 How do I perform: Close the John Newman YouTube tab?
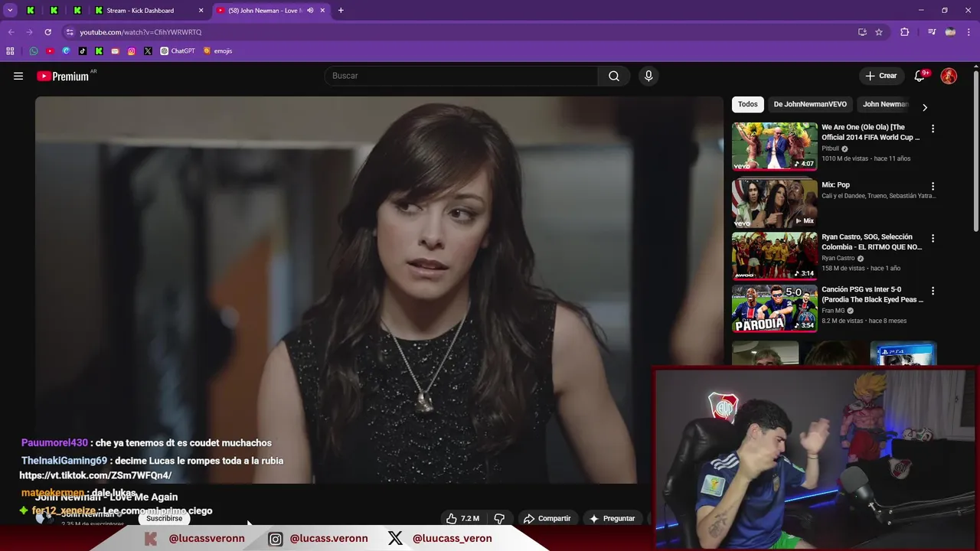tap(322, 11)
